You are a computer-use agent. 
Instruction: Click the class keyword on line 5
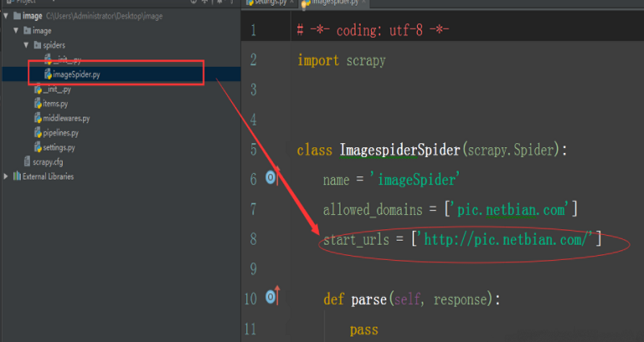[x=315, y=150]
